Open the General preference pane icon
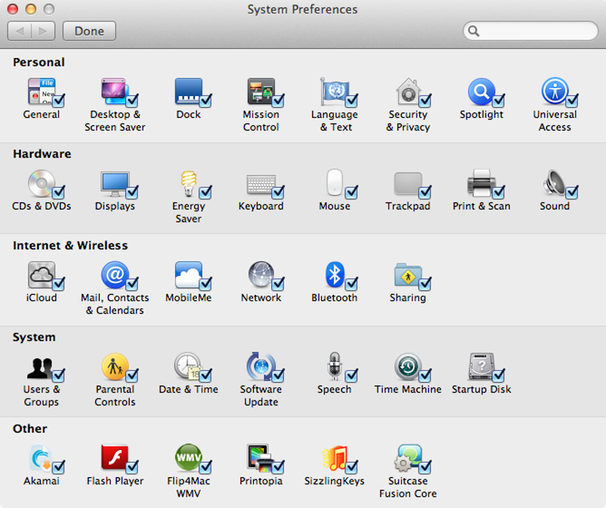This screenshot has height=508, width=606. 41,91
